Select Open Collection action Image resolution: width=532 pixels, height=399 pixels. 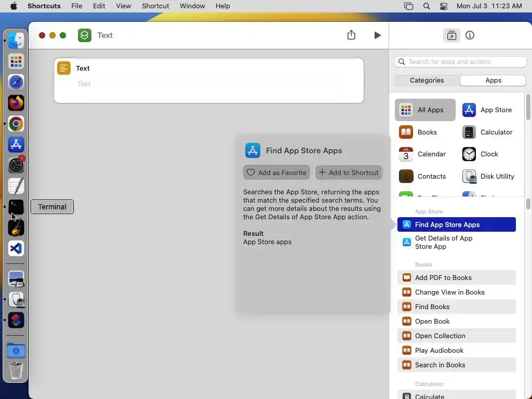point(456,336)
